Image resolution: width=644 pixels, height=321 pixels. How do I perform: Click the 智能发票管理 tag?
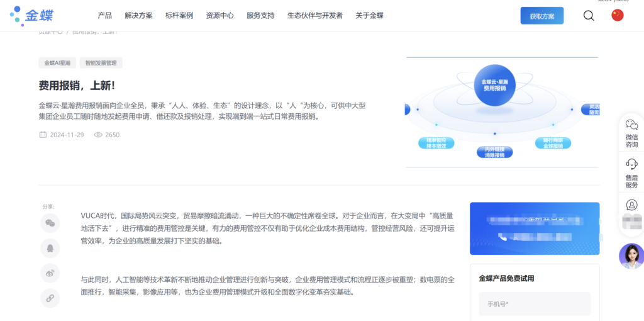[x=101, y=63]
